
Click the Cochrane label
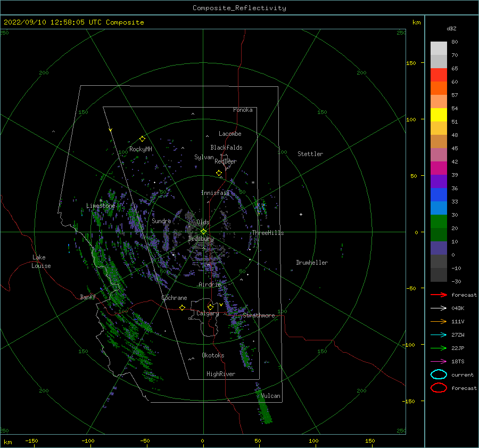[174, 298]
